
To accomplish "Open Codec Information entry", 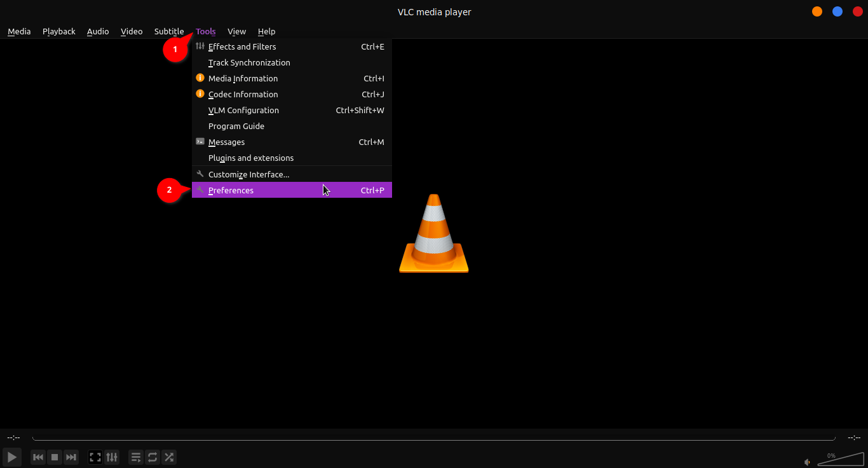I will pos(243,94).
